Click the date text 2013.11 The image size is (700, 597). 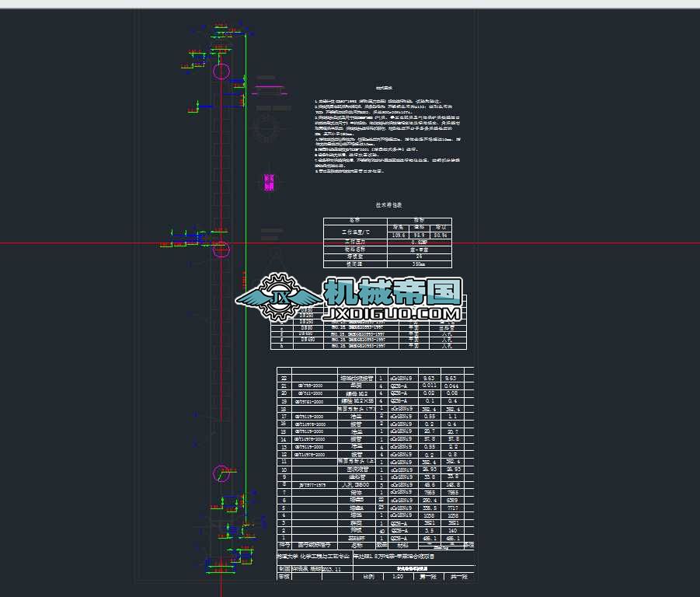tap(331, 569)
